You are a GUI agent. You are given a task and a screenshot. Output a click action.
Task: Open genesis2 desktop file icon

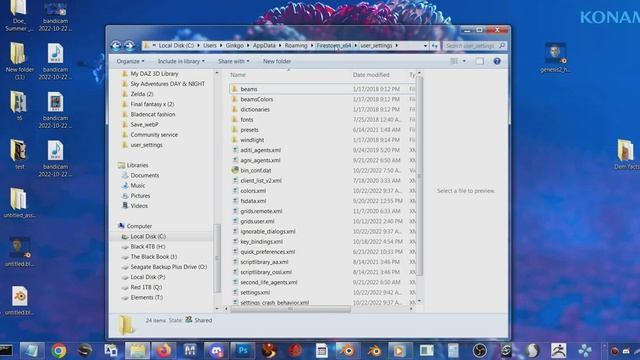(x=555, y=58)
